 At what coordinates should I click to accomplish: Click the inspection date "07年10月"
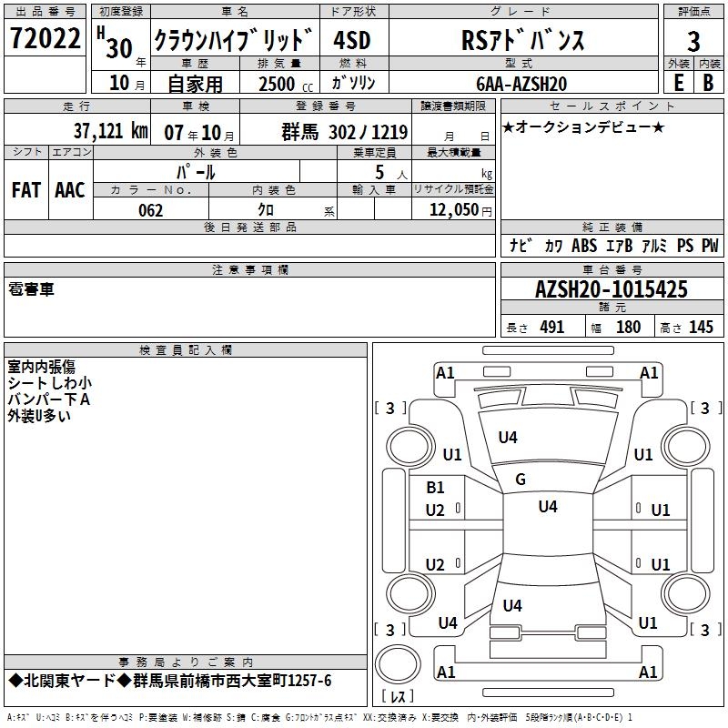click(199, 133)
